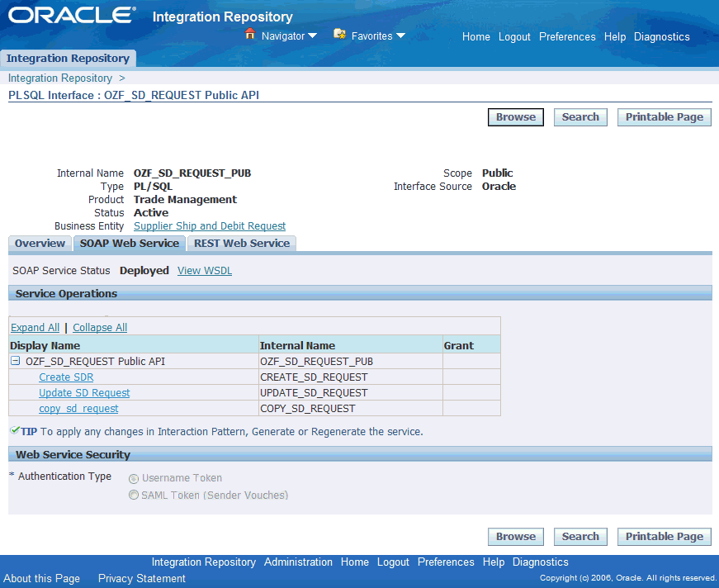Screen dimensions: 719x588
Task: Open Supplier Ship and Debit Request link
Action: pos(210,225)
